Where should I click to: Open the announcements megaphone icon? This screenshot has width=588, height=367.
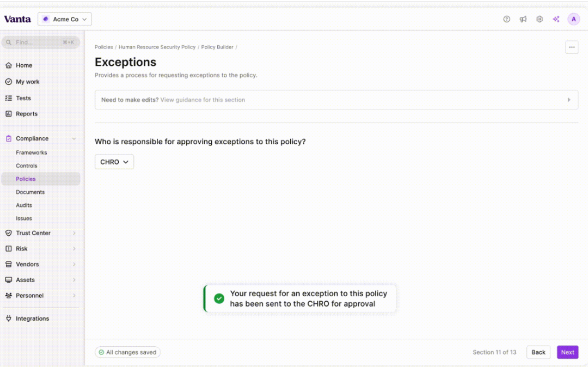[x=523, y=19]
